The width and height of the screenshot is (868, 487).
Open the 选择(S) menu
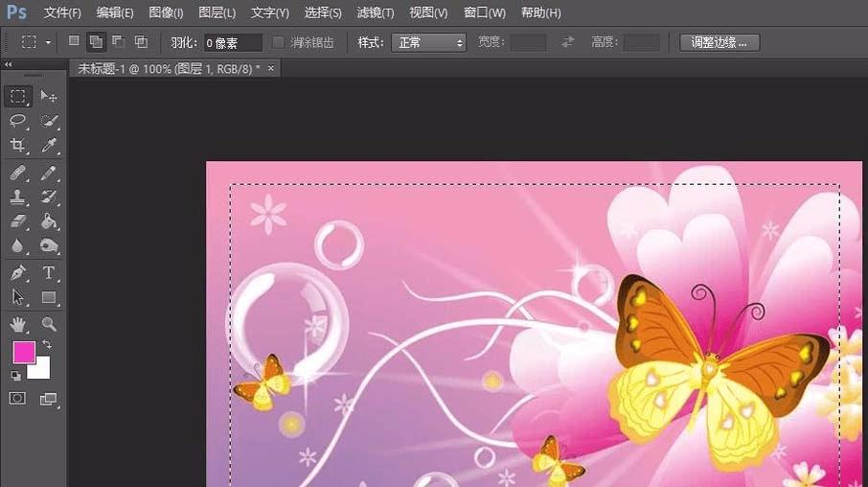click(x=323, y=12)
